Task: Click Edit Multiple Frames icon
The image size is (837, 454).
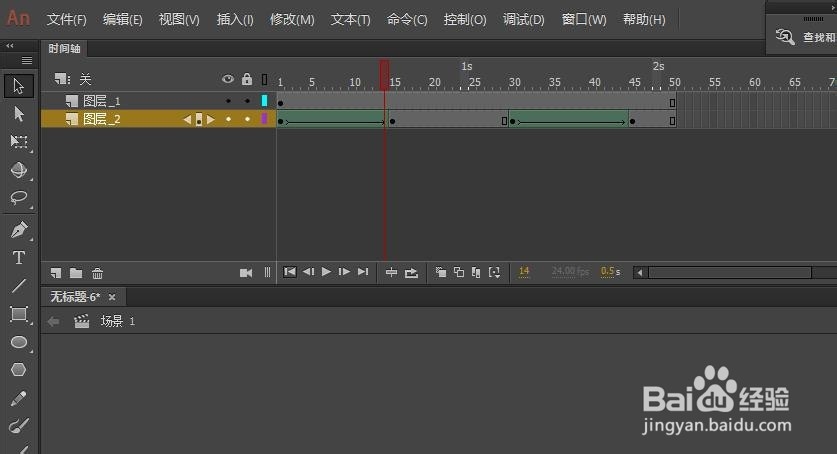Action: tap(476, 273)
